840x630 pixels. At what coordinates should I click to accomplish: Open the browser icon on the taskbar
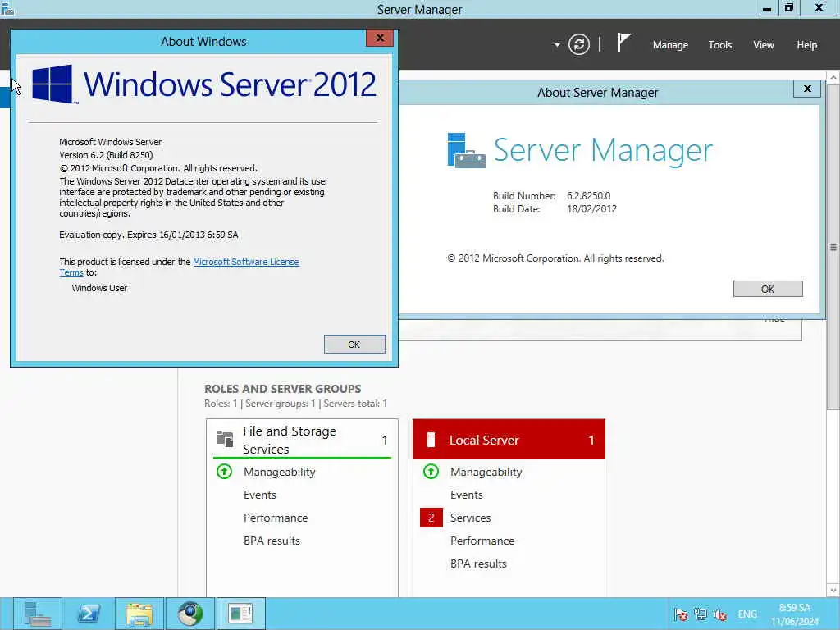pos(190,614)
